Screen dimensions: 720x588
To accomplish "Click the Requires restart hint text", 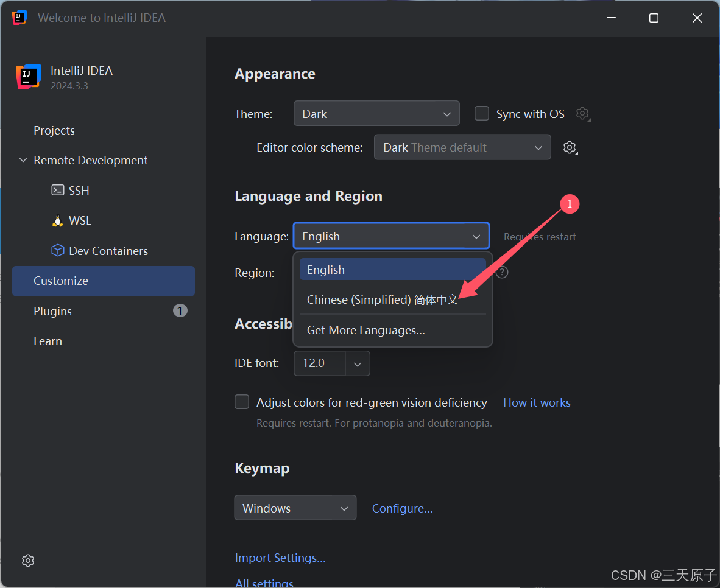I will pyautogui.click(x=540, y=236).
